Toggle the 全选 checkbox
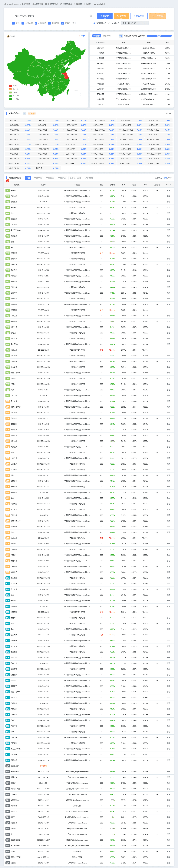Image resolution: width=178 pixels, height=868 pixels. (13, 23)
